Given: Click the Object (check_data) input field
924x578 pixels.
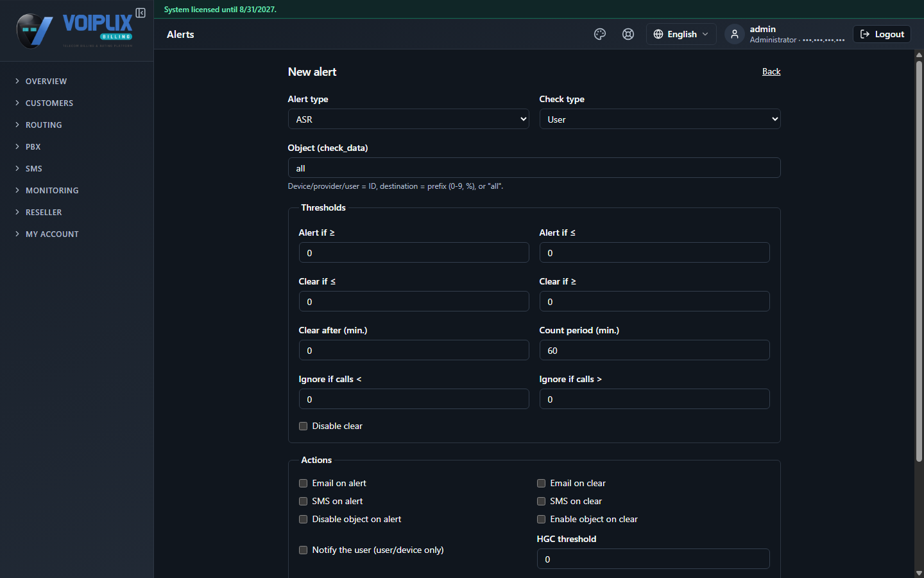Looking at the screenshot, I should (535, 168).
